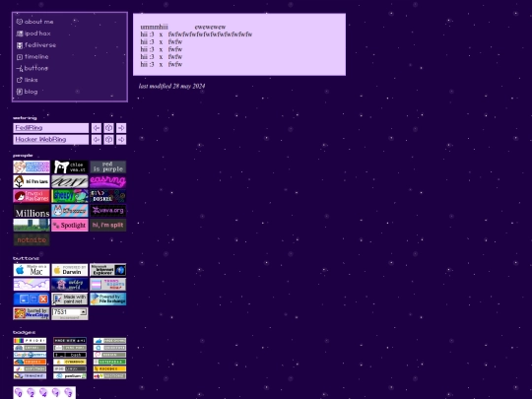
Task: Go to previous FediRing site arrow
Action: [97, 128]
